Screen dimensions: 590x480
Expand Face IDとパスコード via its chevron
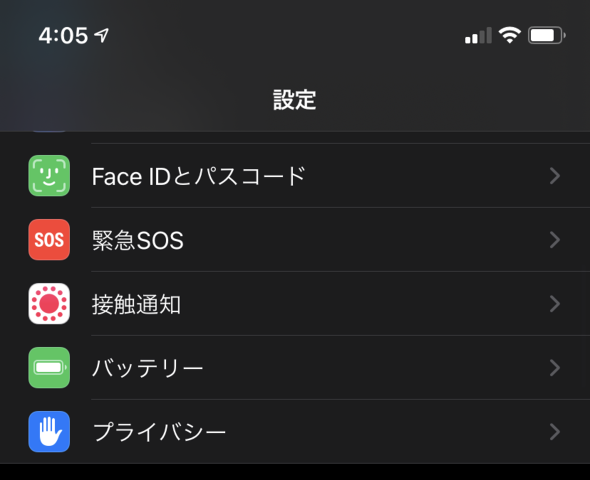[x=555, y=176]
